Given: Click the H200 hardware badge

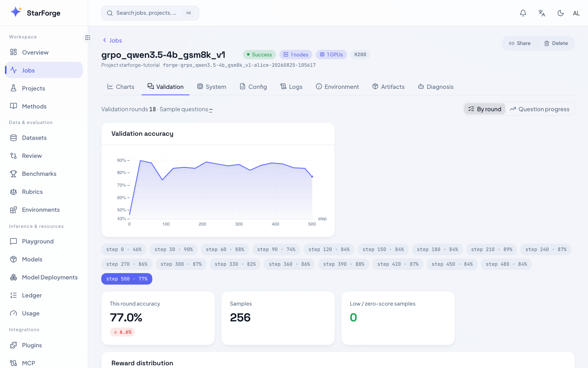Looking at the screenshot, I should click(x=360, y=55).
